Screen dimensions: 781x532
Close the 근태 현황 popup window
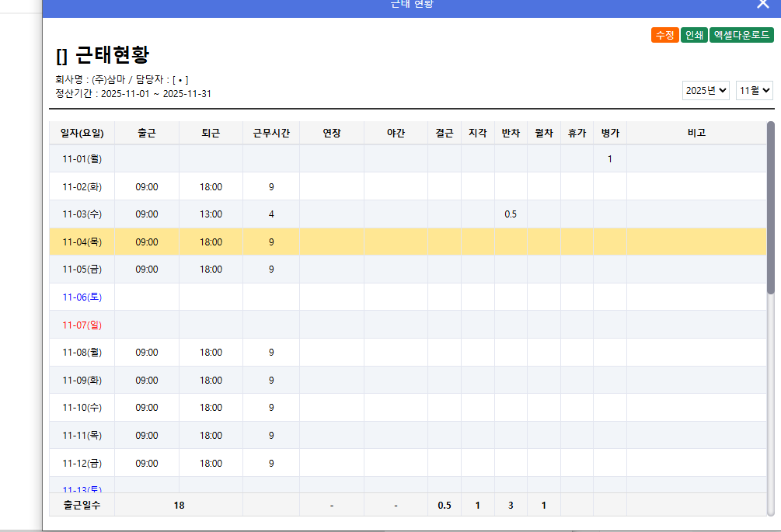(x=762, y=5)
